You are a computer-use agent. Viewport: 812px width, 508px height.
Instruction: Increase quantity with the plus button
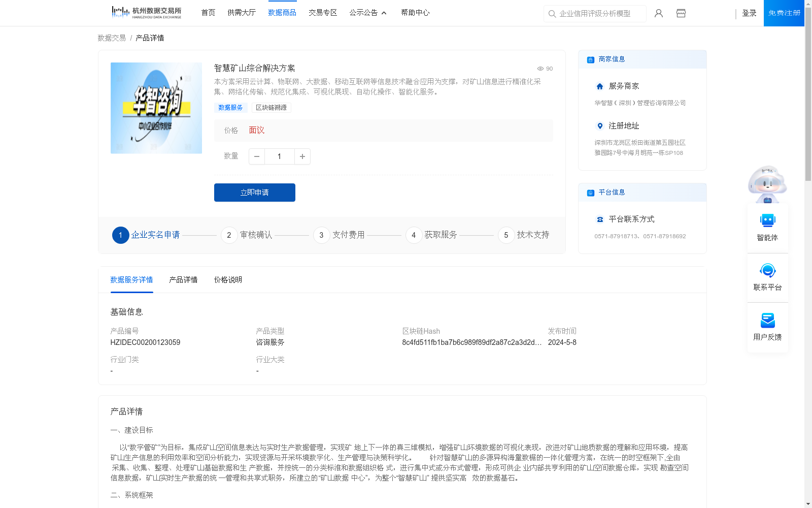tap(302, 156)
